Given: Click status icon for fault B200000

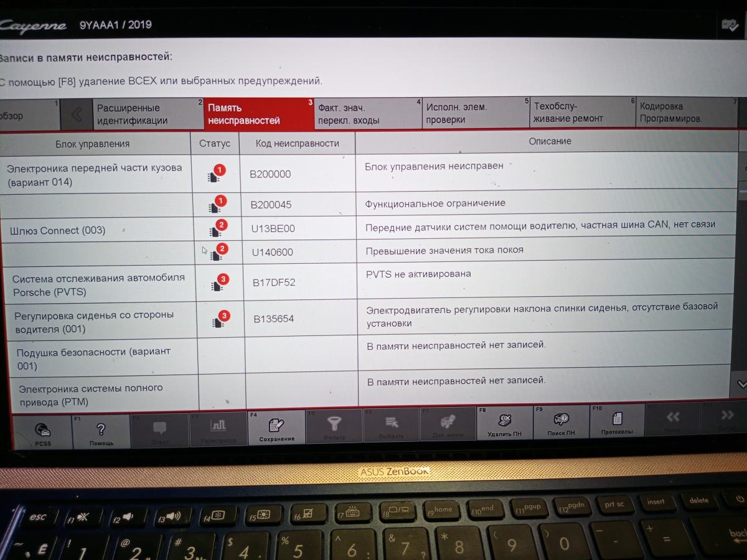Looking at the screenshot, I should pos(215,174).
